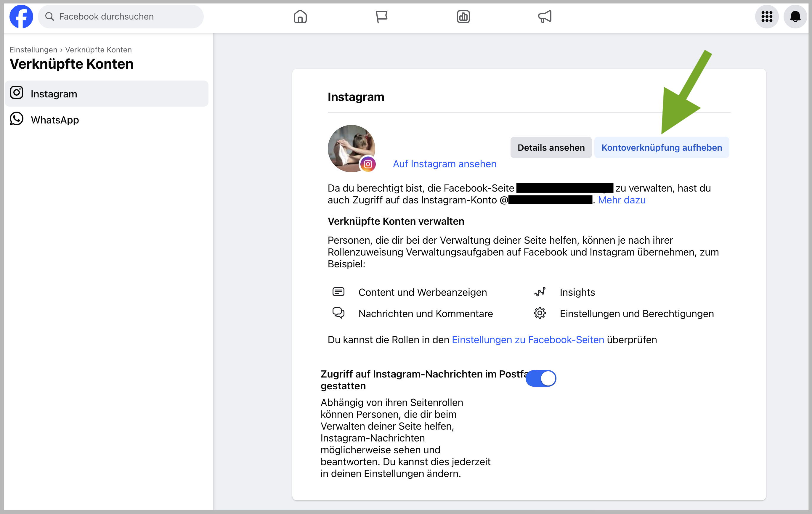Open Auf Instagram ansehen link
The image size is (812, 514).
[x=445, y=164]
